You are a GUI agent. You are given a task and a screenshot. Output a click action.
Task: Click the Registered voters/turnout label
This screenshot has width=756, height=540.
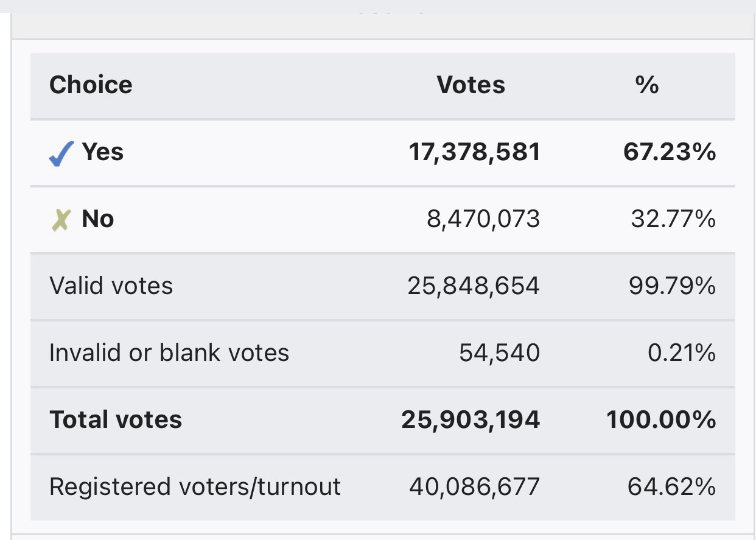tap(195, 486)
